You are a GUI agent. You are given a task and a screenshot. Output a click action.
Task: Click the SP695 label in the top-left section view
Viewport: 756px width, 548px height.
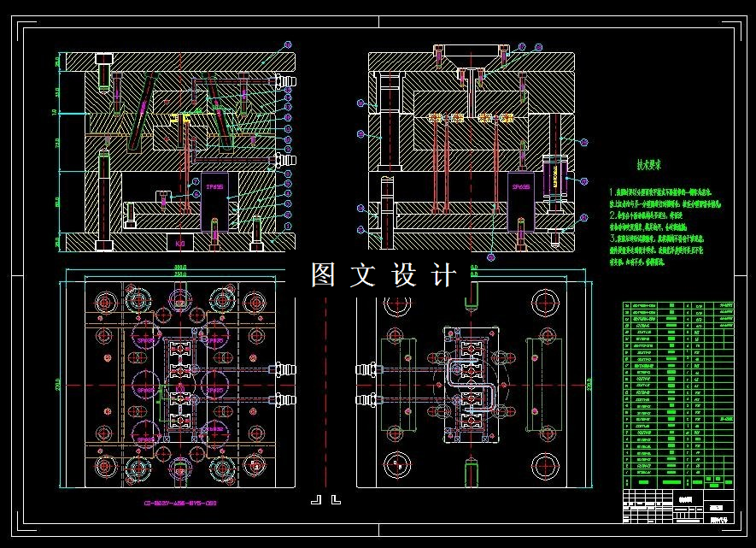click(214, 186)
